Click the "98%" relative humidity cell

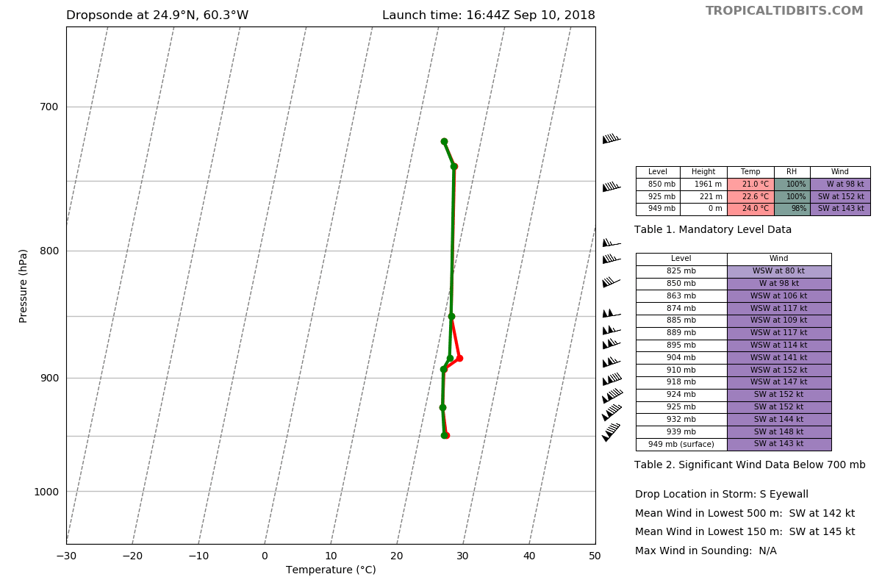(x=792, y=209)
